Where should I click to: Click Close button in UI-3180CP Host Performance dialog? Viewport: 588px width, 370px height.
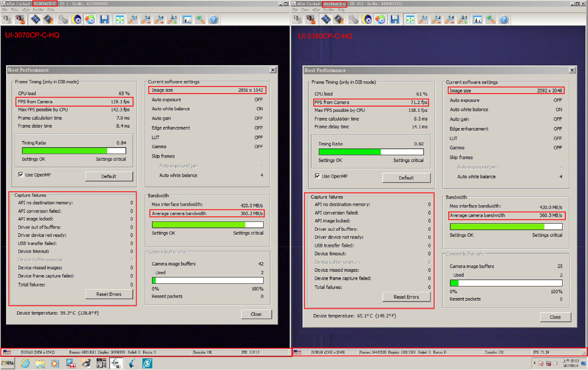[555, 317]
